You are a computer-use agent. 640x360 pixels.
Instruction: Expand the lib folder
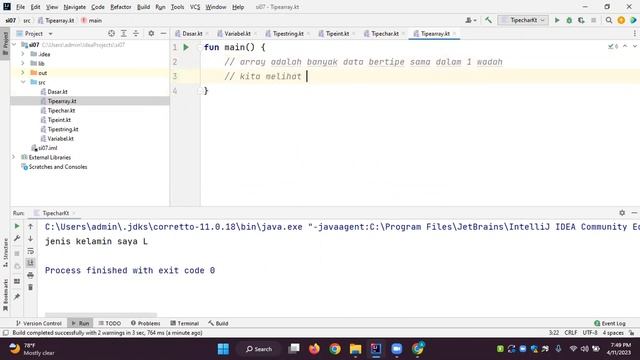tap(23, 63)
